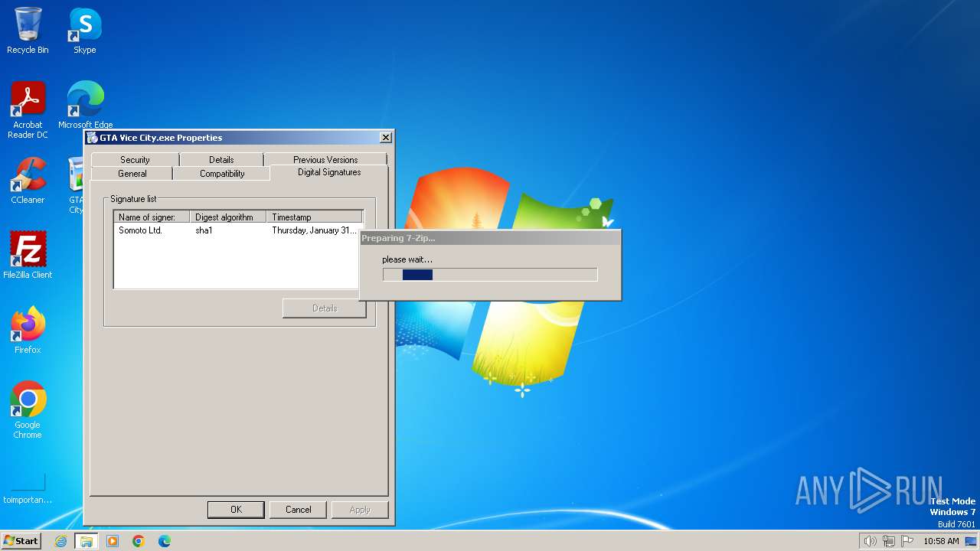Open Chrome from the taskbar
The image size is (980, 551).
tap(139, 541)
